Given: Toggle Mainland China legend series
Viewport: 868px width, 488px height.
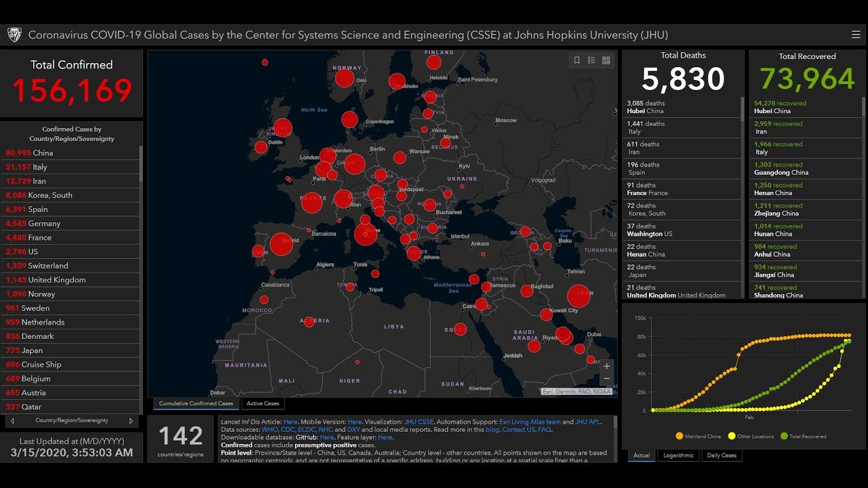Looking at the screenshot, I should tap(698, 436).
